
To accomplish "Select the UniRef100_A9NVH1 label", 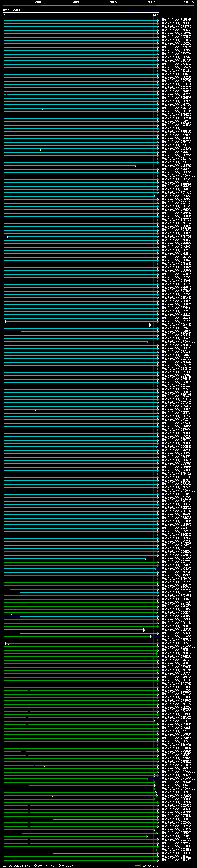I will click(x=176, y=450).
